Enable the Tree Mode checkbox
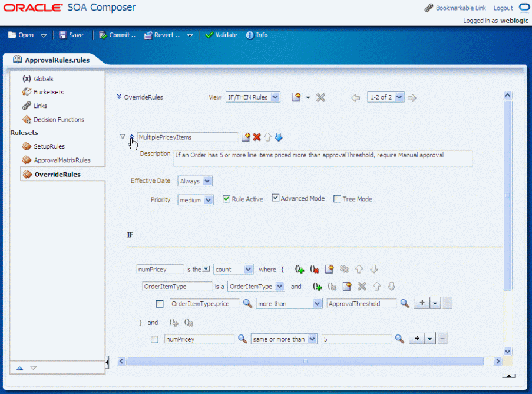532x394 pixels. [x=337, y=199]
